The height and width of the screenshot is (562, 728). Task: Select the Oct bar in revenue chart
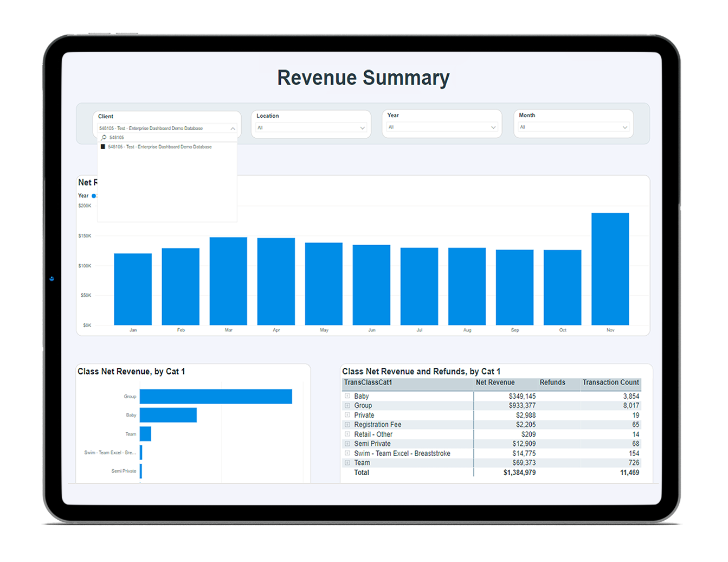(562, 288)
